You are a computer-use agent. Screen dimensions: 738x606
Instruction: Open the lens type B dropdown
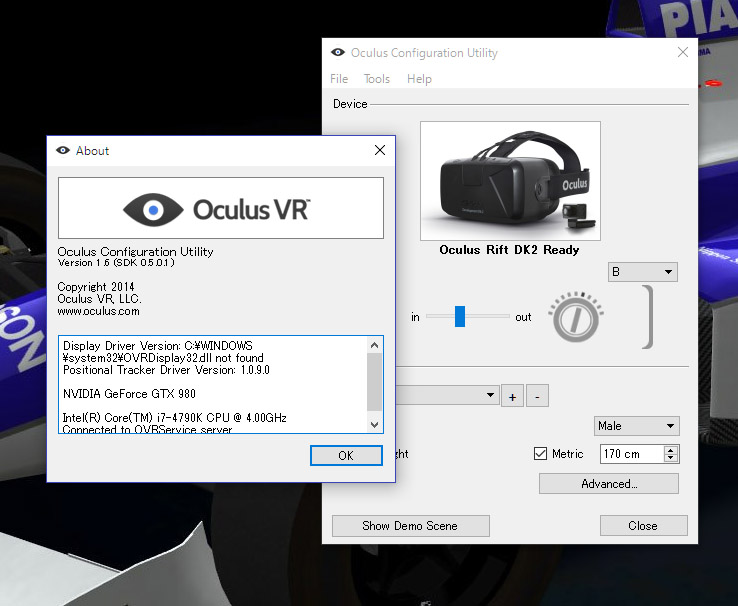click(642, 272)
